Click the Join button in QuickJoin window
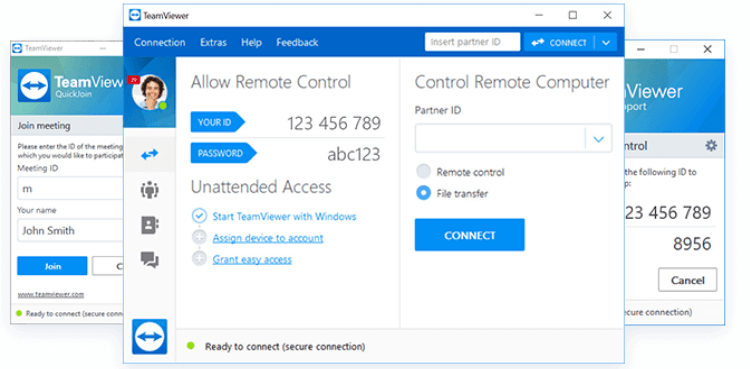The height and width of the screenshot is (369, 750). point(52,266)
